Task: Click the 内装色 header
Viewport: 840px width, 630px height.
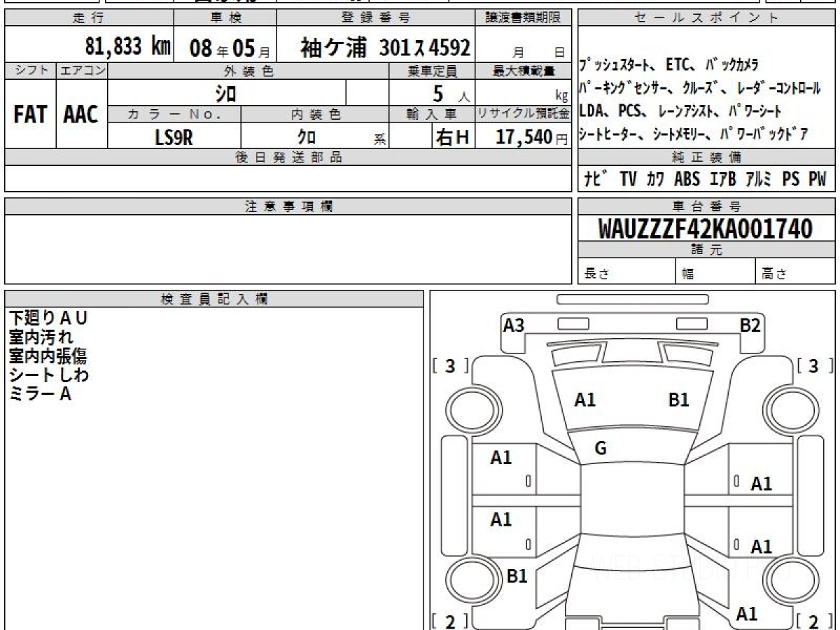Action: [x=315, y=114]
